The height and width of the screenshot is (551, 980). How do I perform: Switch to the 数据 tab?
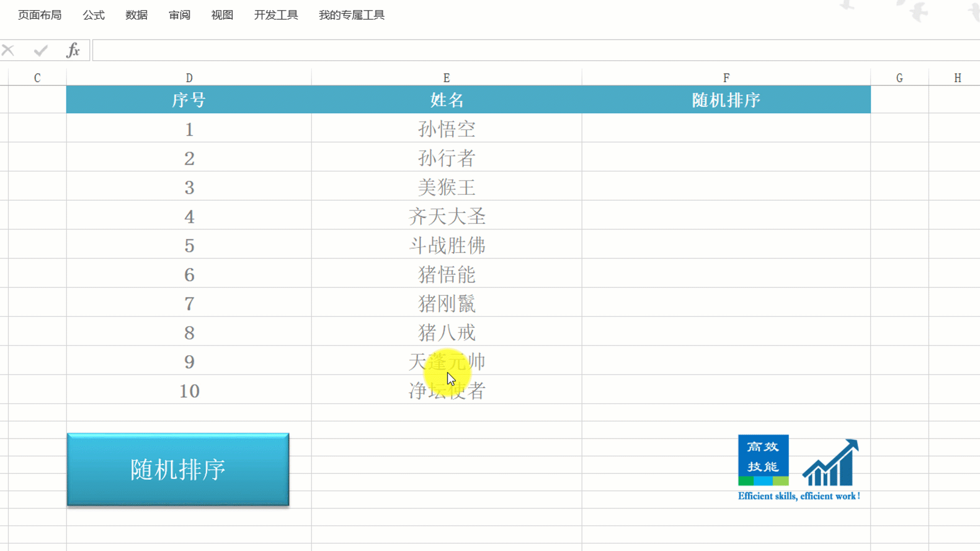[x=137, y=15]
